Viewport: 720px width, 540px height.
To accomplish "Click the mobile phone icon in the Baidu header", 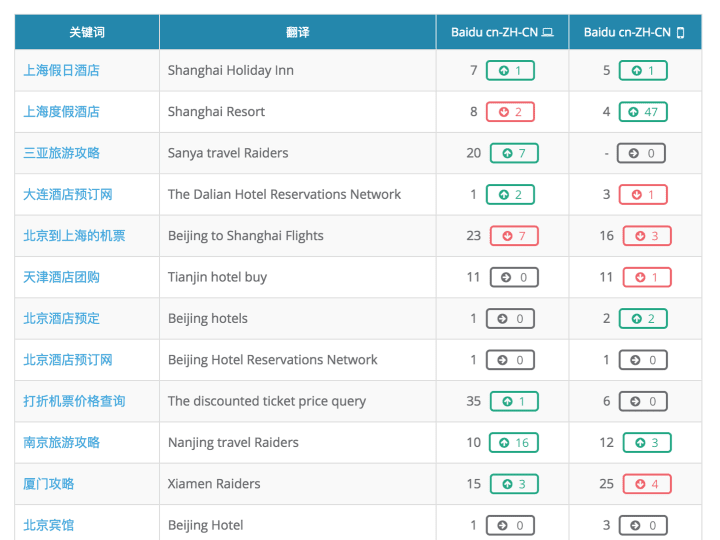I will click(681, 33).
